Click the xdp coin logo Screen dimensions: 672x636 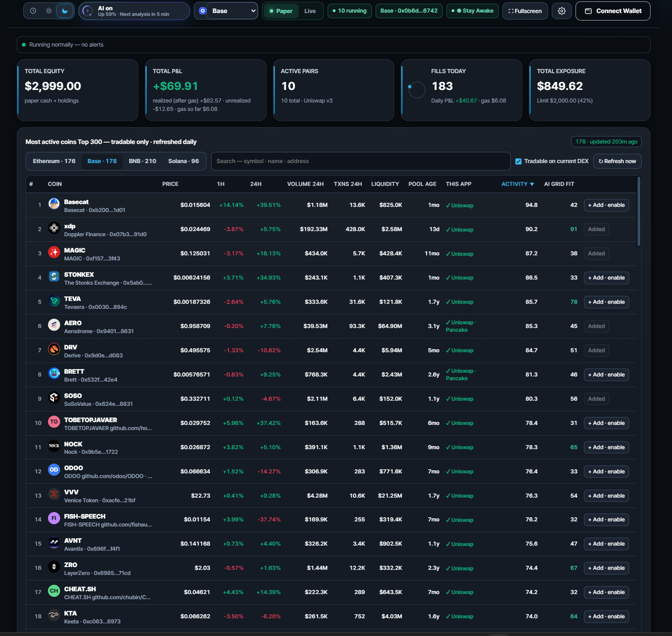pos(54,228)
